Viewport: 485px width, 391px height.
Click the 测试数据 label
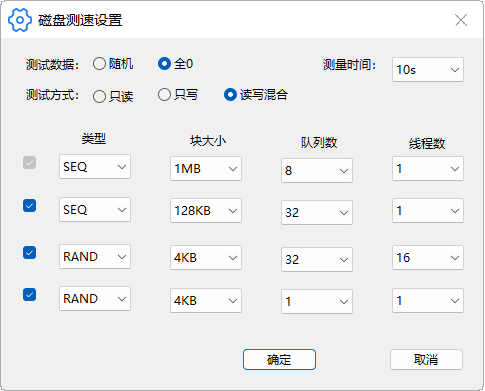53,65
